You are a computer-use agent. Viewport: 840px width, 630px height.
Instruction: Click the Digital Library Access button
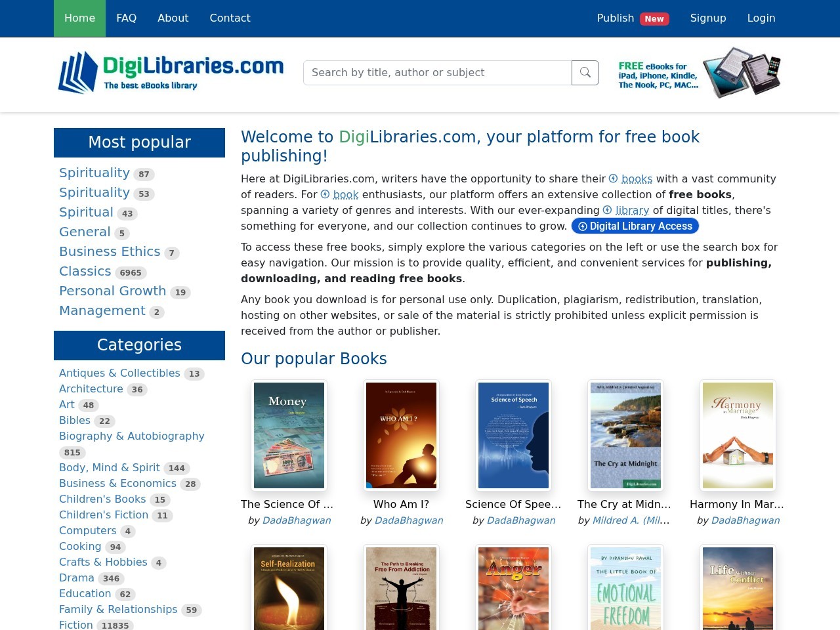click(x=635, y=226)
